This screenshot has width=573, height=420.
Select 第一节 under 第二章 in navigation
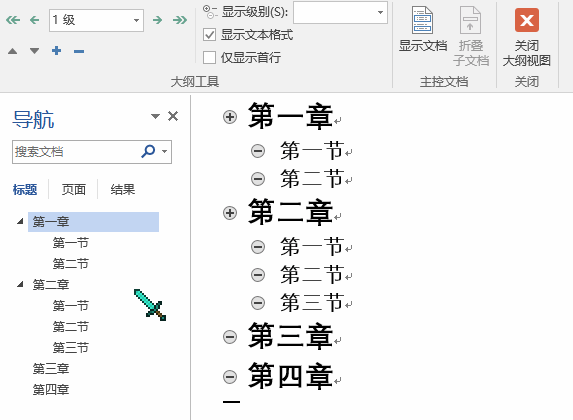click(71, 306)
